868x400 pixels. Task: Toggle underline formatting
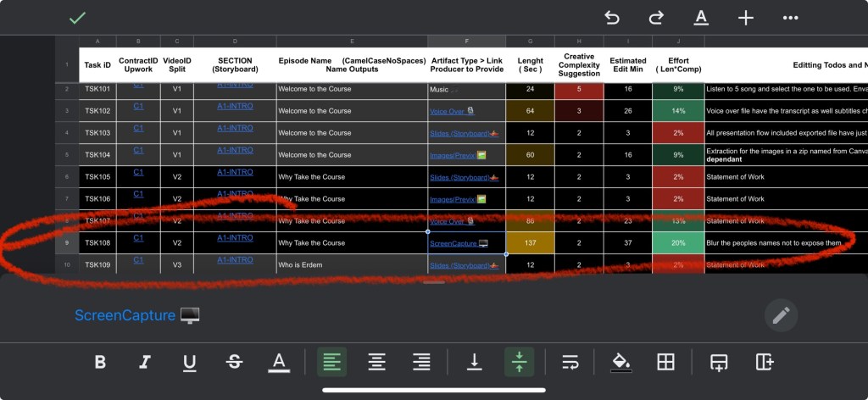point(189,363)
